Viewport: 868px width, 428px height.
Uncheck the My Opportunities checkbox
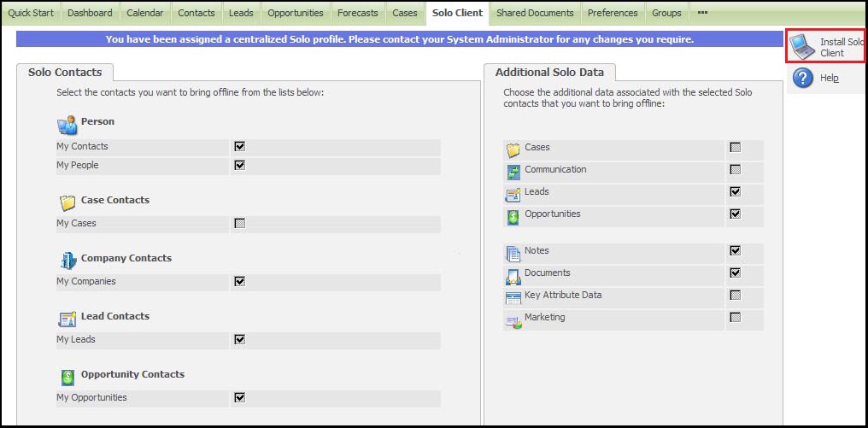[x=240, y=397]
